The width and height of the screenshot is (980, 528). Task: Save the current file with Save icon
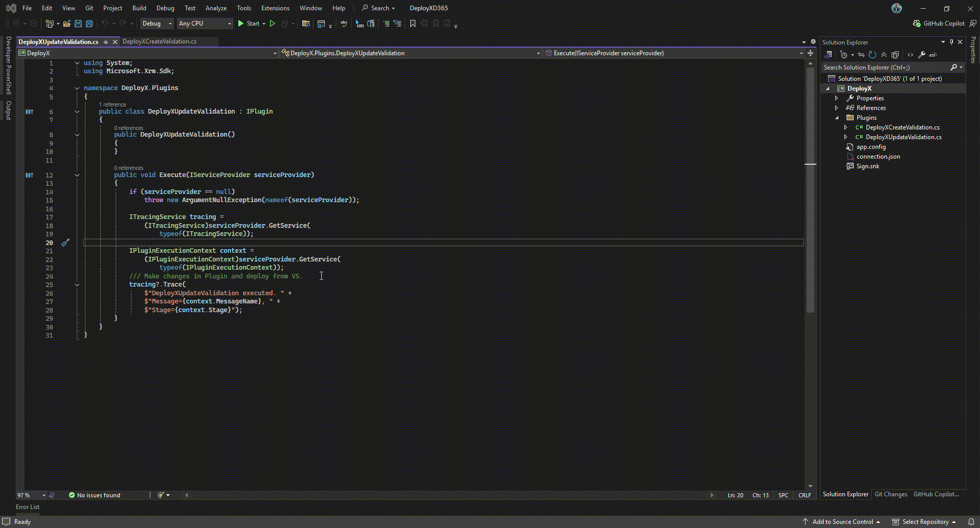click(x=78, y=24)
